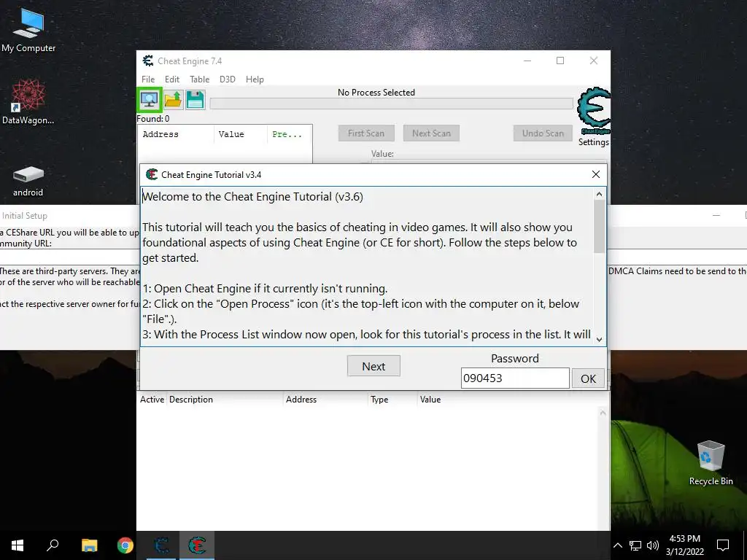
Task: Click the Value column header in results
Action: coord(241,134)
